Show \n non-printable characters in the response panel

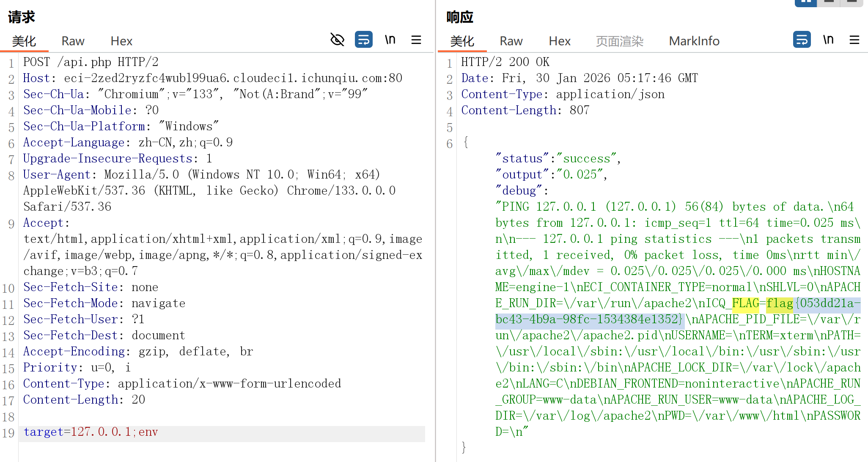point(828,40)
